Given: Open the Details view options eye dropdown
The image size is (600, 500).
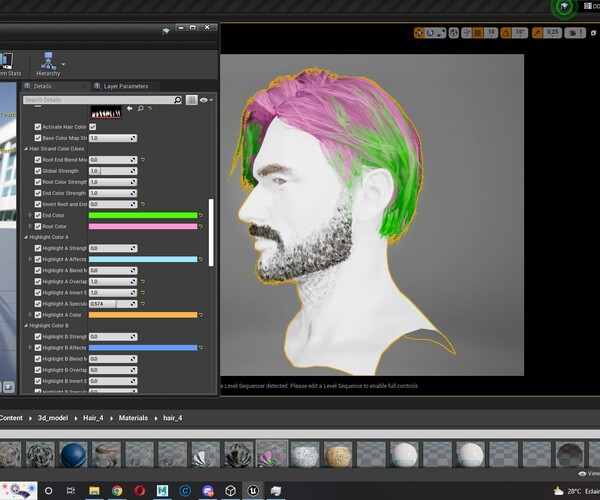Looking at the screenshot, I should (x=206, y=100).
